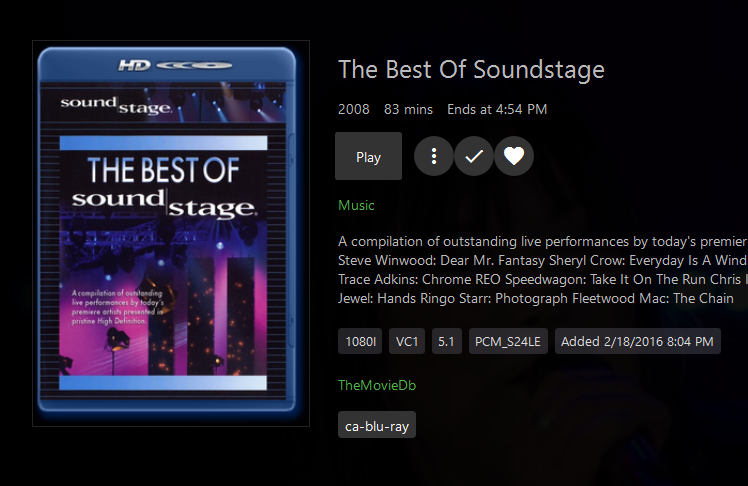The width and height of the screenshot is (748, 486).
Task: Click the Added 2/18/2016 date badge
Action: [x=637, y=341]
